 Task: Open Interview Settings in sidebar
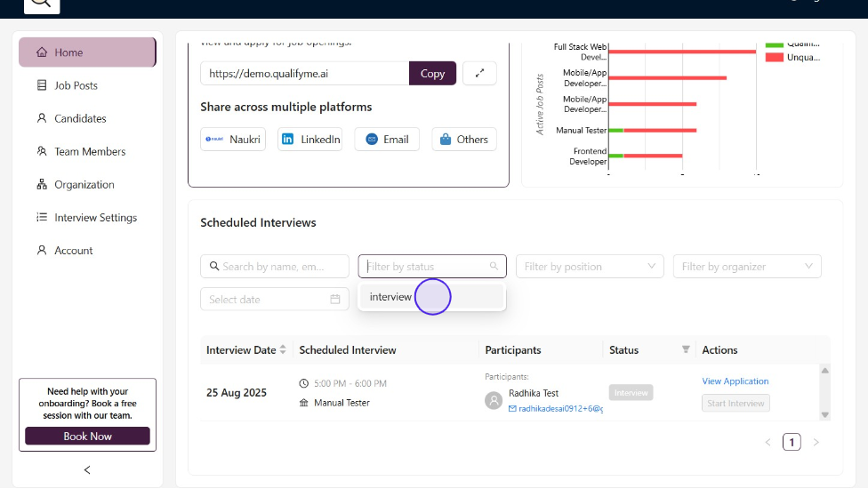95,218
